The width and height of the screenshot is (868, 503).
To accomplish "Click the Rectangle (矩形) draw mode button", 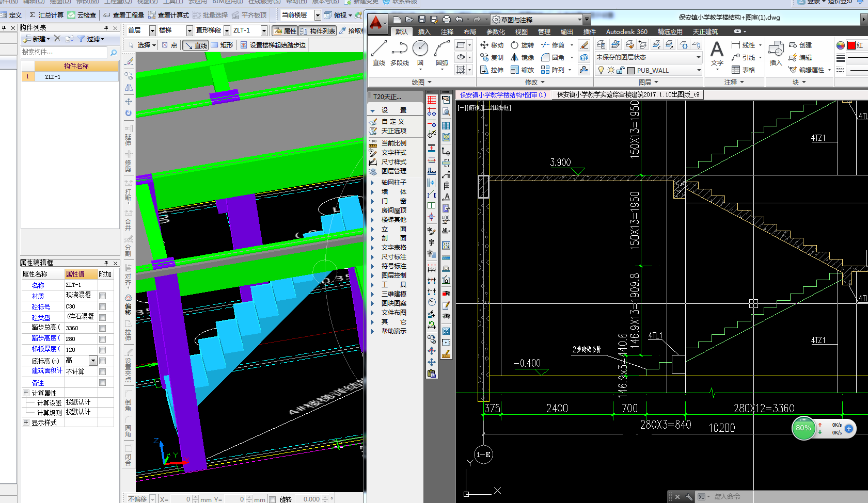I will [222, 45].
